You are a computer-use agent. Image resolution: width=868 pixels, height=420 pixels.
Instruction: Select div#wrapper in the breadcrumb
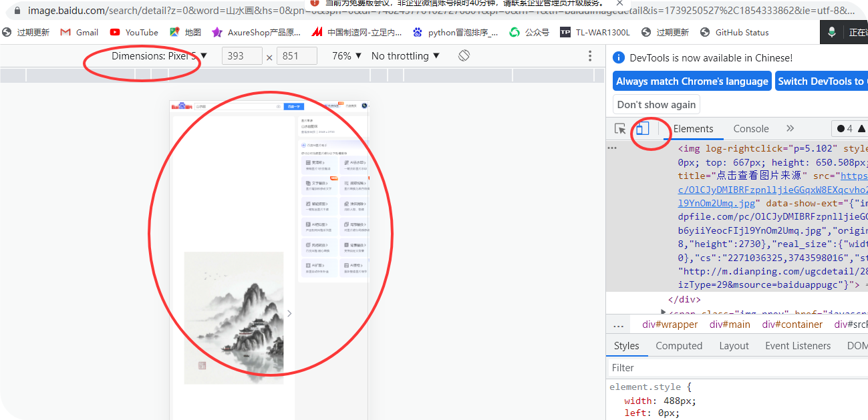click(x=670, y=325)
